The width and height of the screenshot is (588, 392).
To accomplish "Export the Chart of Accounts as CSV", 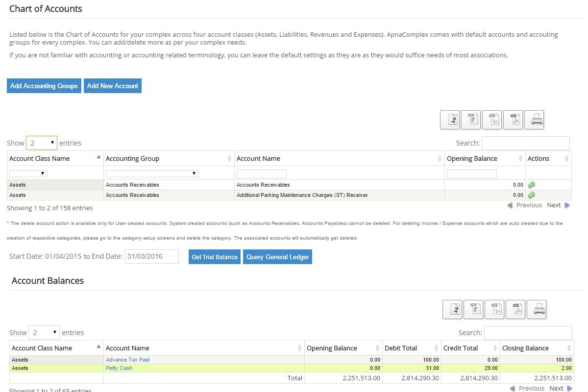I will pyautogui.click(x=471, y=120).
